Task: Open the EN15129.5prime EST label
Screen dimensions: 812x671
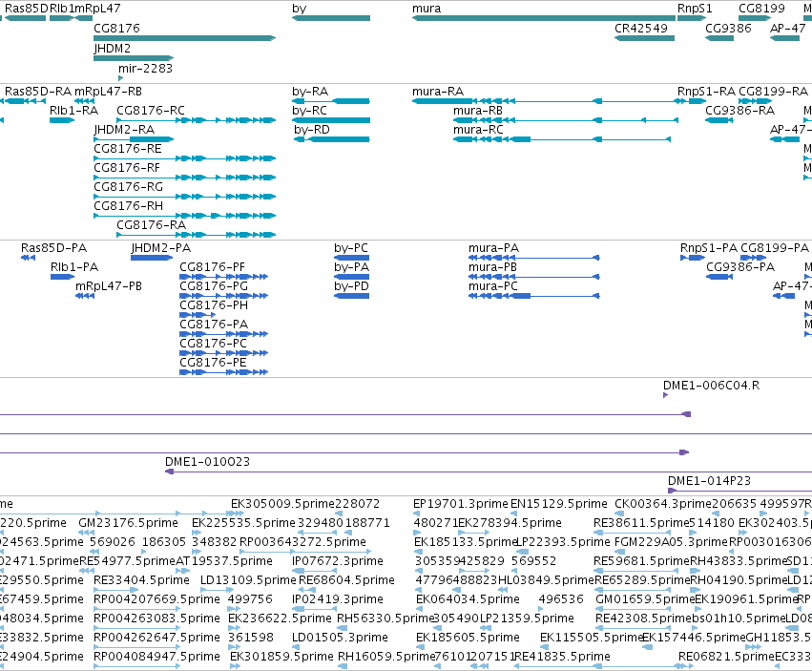Action: (x=559, y=504)
